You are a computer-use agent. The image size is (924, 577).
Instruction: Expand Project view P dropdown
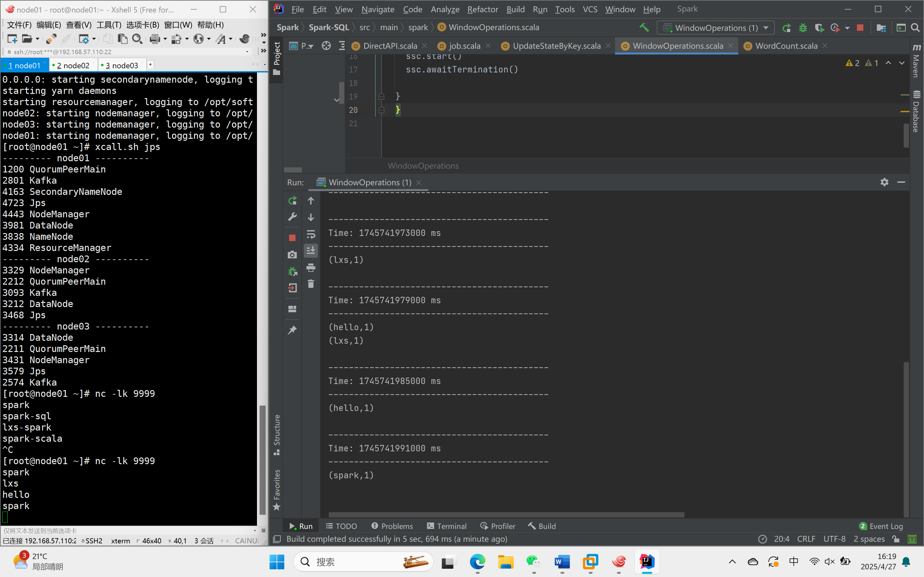pos(307,46)
